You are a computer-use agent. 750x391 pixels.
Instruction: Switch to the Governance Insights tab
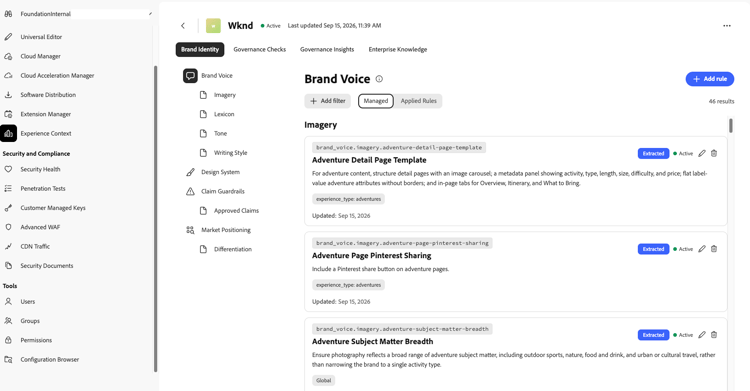coord(327,49)
